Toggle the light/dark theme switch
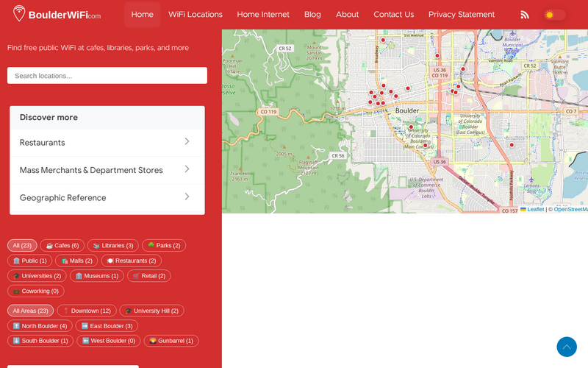 pos(555,15)
